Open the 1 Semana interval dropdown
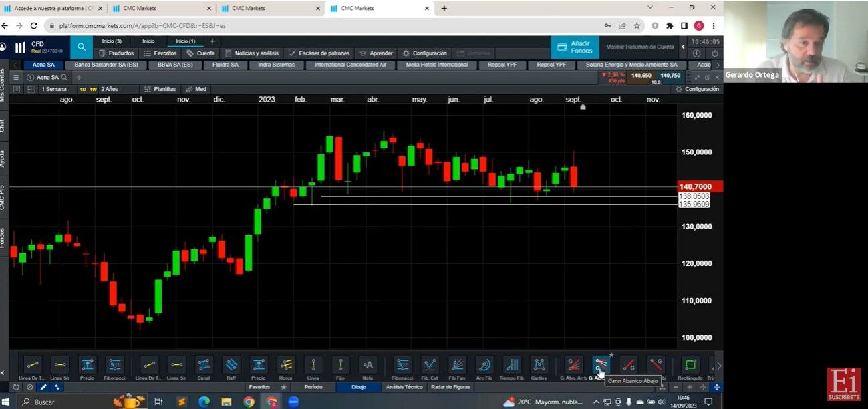The image size is (868, 409). click(54, 89)
